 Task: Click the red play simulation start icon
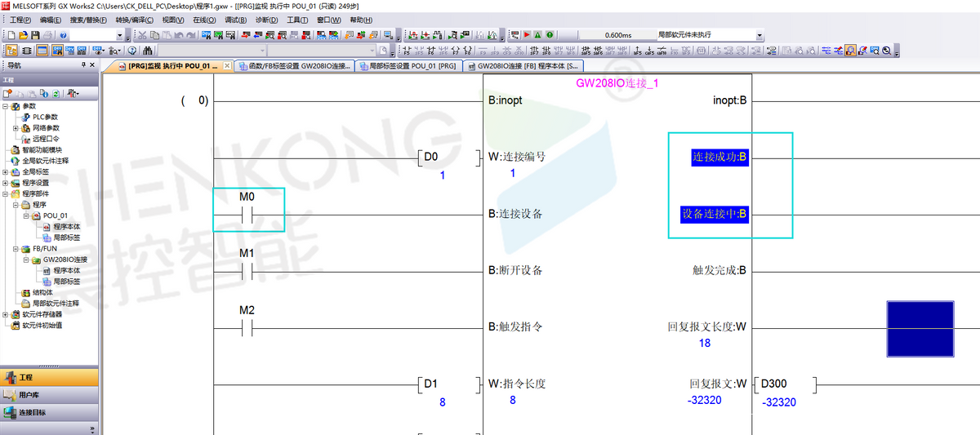pos(527,35)
